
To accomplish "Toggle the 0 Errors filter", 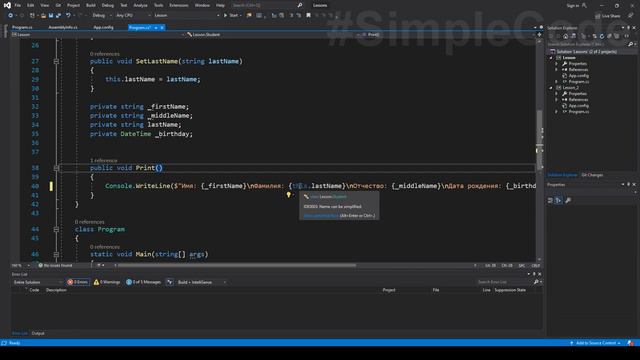I will point(78,282).
